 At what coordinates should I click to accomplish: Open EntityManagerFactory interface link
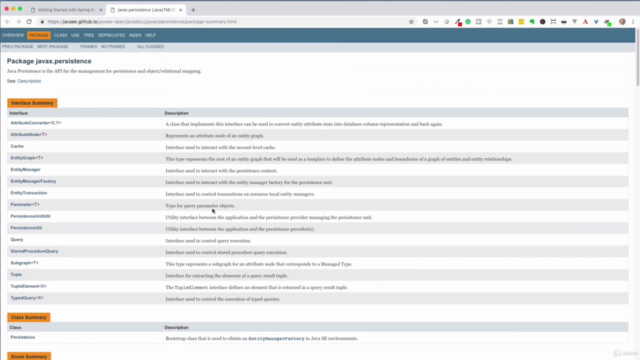[33, 181]
